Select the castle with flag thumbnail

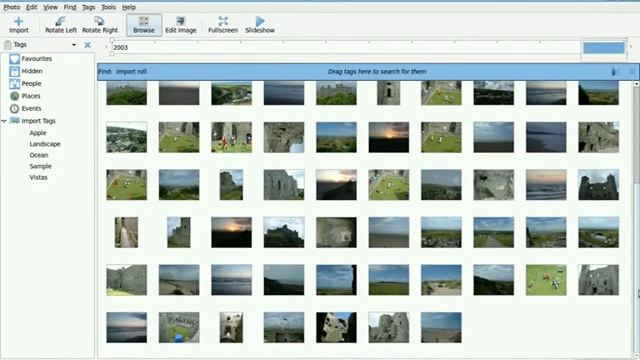[284, 328]
